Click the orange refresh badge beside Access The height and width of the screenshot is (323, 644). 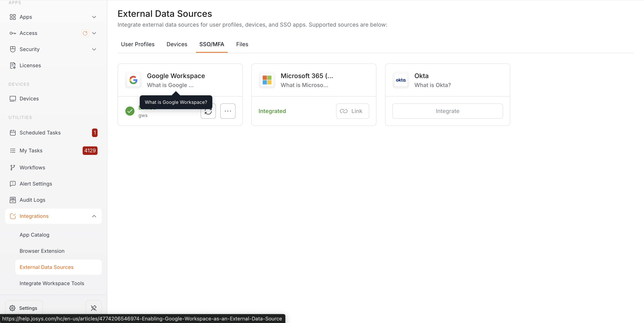point(85,33)
